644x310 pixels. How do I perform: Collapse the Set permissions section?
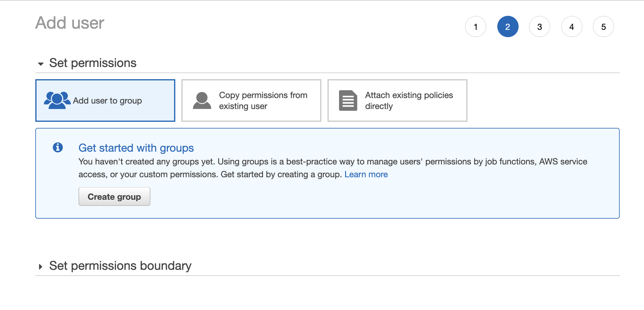(93, 63)
